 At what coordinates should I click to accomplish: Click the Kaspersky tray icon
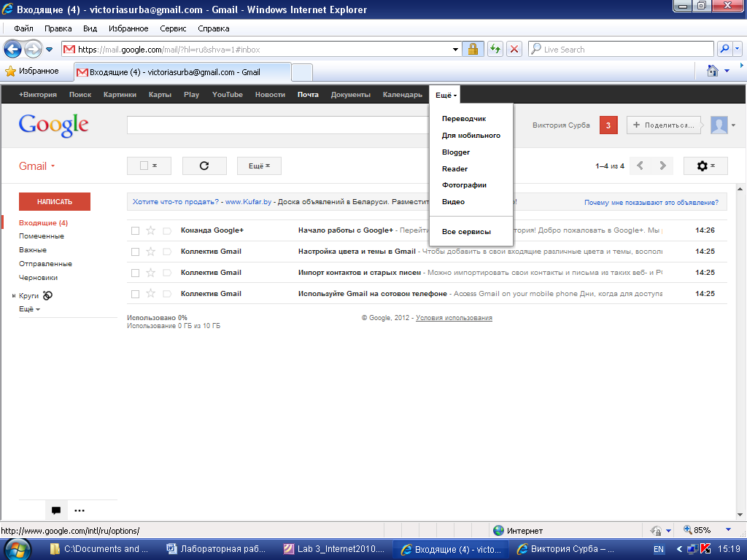click(706, 549)
